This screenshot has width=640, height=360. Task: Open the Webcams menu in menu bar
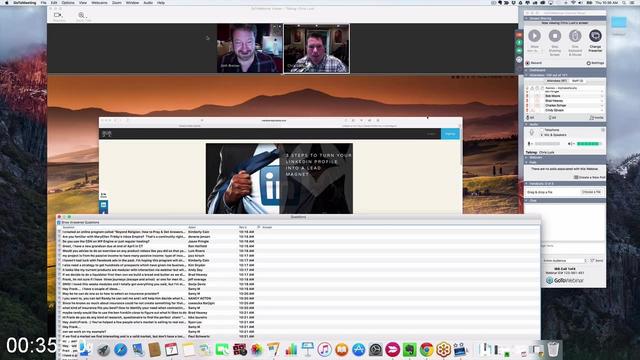99,2
